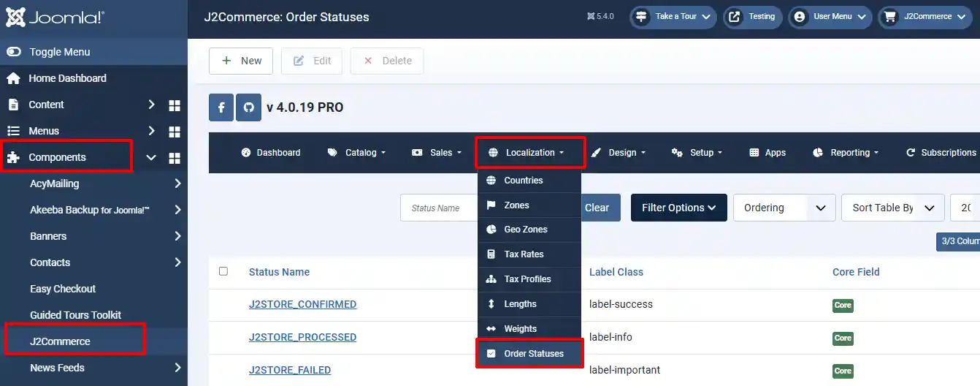Expand the AcyMailing submenu arrow
The width and height of the screenshot is (980, 386).
pyautogui.click(x=178, y=183)
